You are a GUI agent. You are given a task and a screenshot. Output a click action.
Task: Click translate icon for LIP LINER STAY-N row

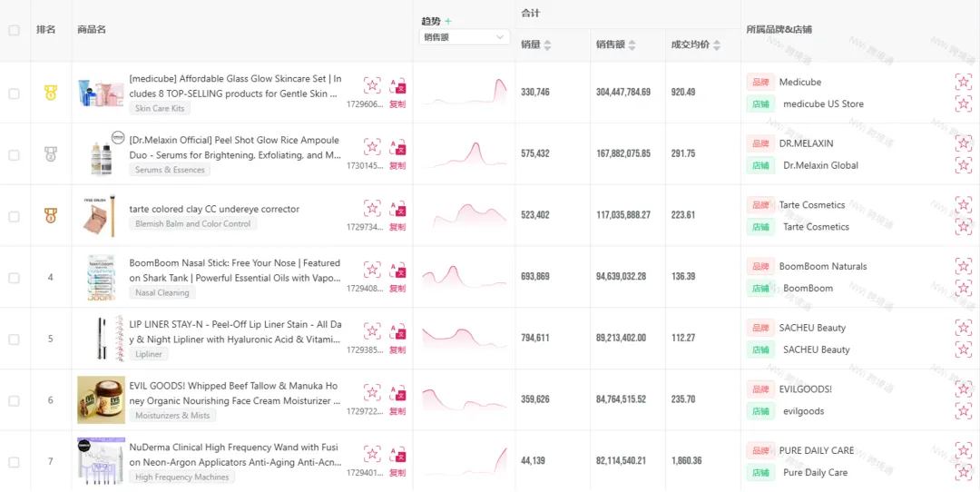pos(397,331)
